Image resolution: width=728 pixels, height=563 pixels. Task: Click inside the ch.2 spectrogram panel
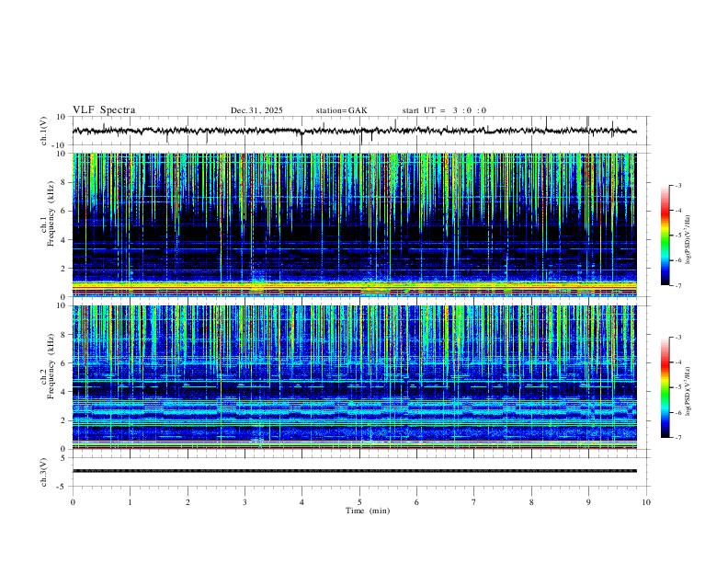pos(354,377)
